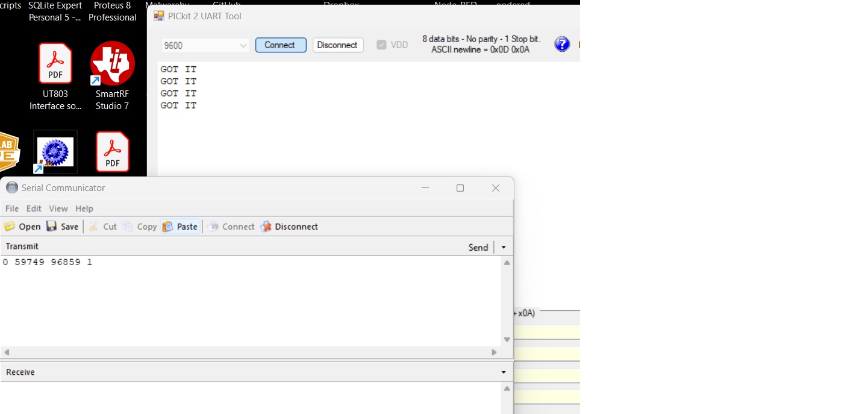Click the Paste clipboard icon
Screen dimensions: 868x414
(x=168, y=227)
